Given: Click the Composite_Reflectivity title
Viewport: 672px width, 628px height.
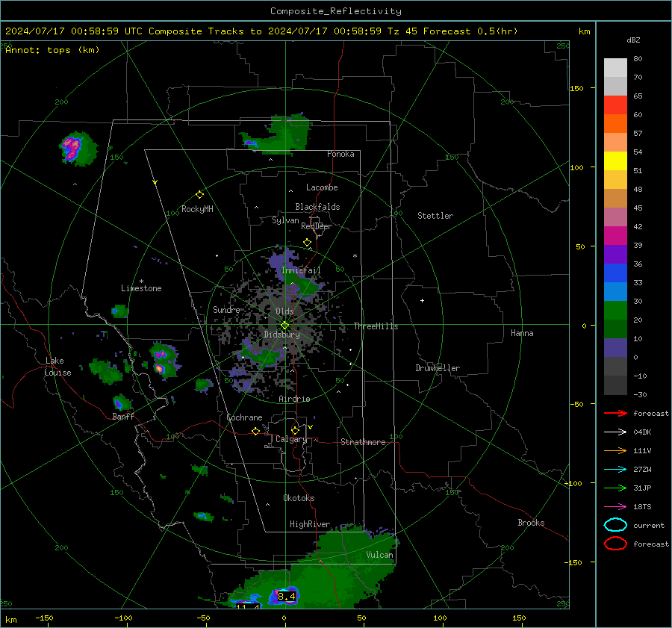Looking at the screenshot, I should tap(336, 11).
